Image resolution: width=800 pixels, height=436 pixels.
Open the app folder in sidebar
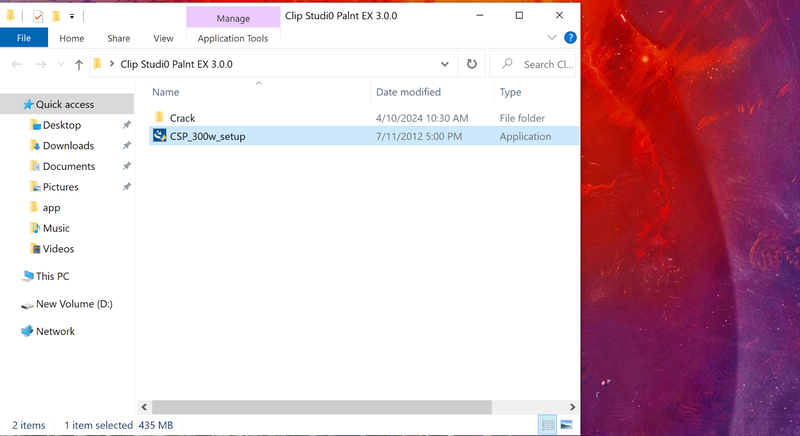point(51,208)
